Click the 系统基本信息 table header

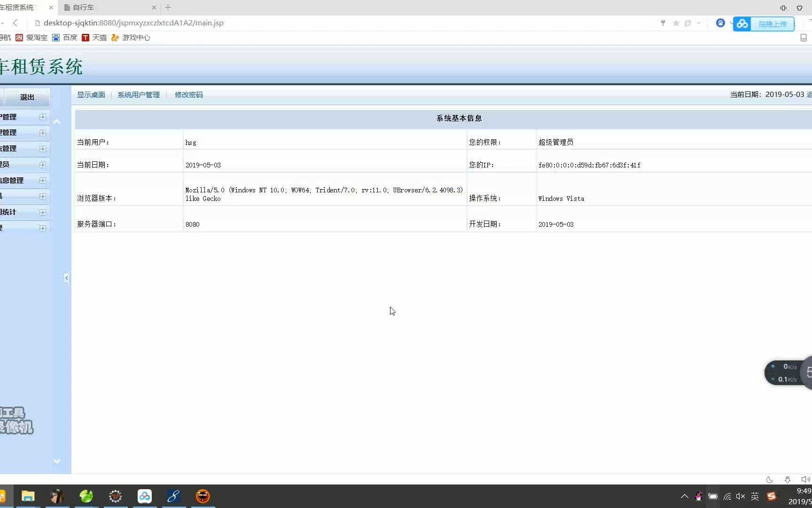point(459,118)
